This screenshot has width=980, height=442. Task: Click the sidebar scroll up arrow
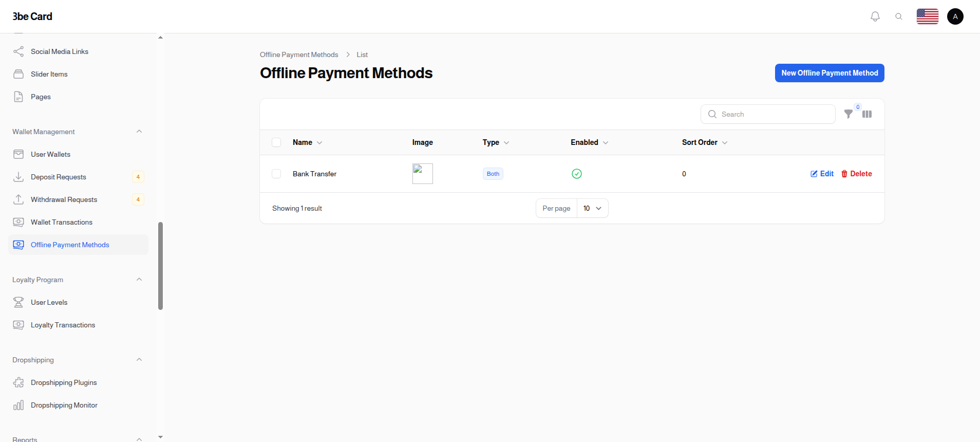[x=160, y=37]
